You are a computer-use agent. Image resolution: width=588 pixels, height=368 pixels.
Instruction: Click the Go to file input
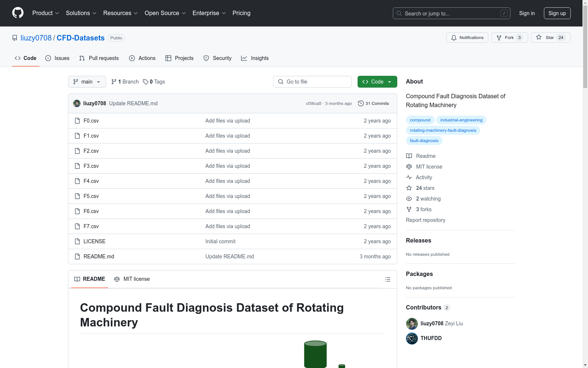point(312,82)
